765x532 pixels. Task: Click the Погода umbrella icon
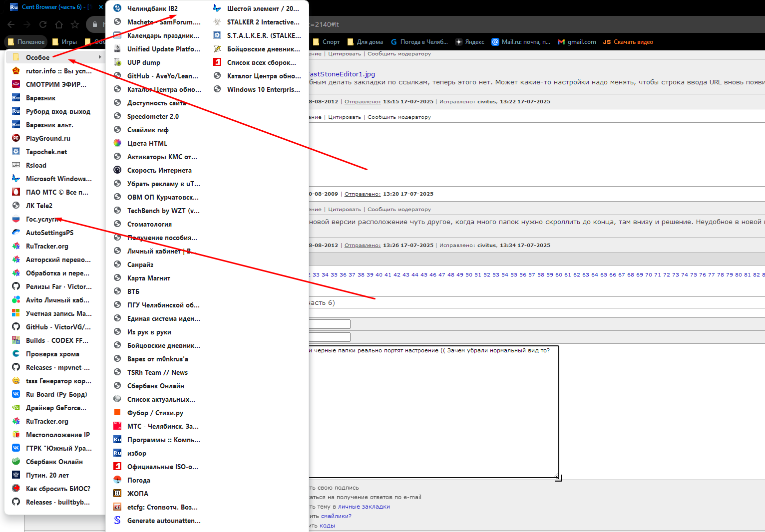[117, 480]
